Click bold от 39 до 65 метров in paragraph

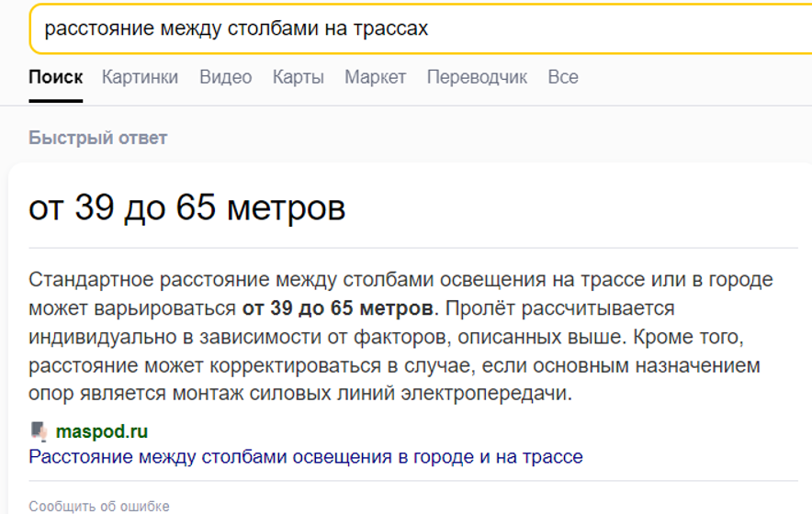[338, 308]
